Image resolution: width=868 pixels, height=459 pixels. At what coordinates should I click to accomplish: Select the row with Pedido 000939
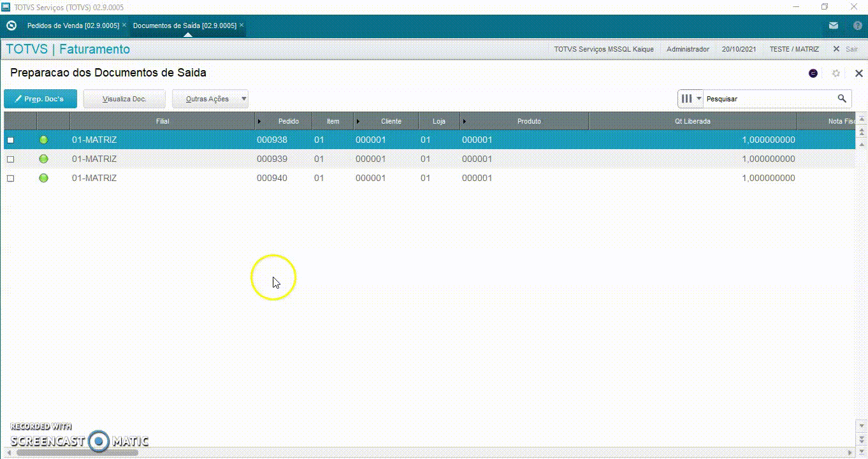click(429, 159)
